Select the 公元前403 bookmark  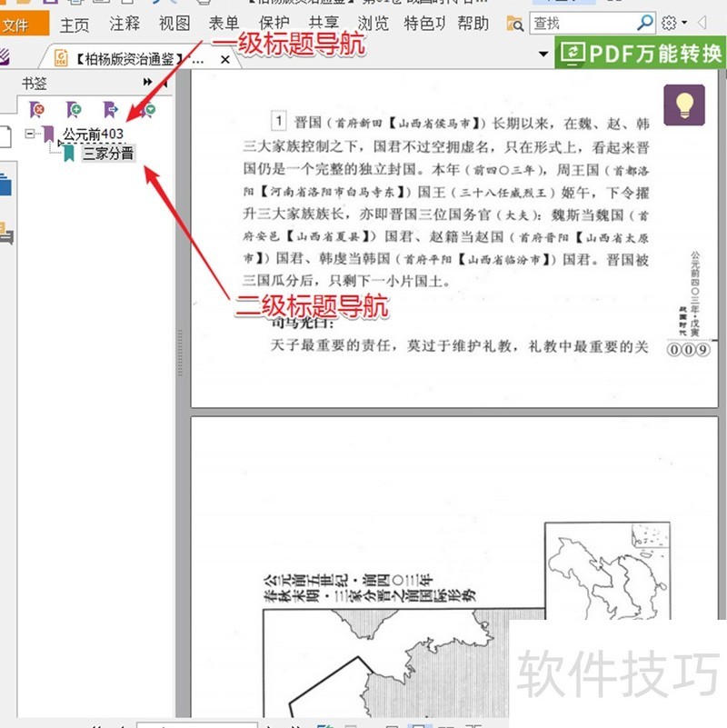93,135
